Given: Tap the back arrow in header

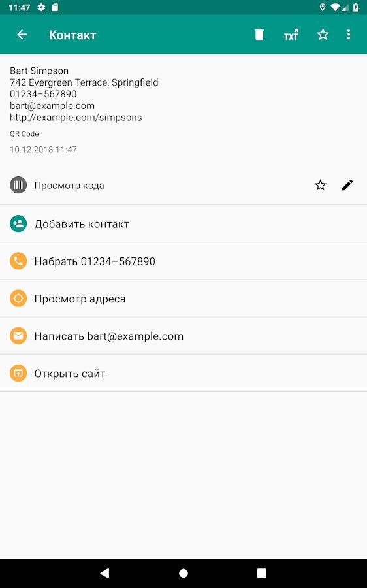Looking at the screenshot, I should point(22,35).
